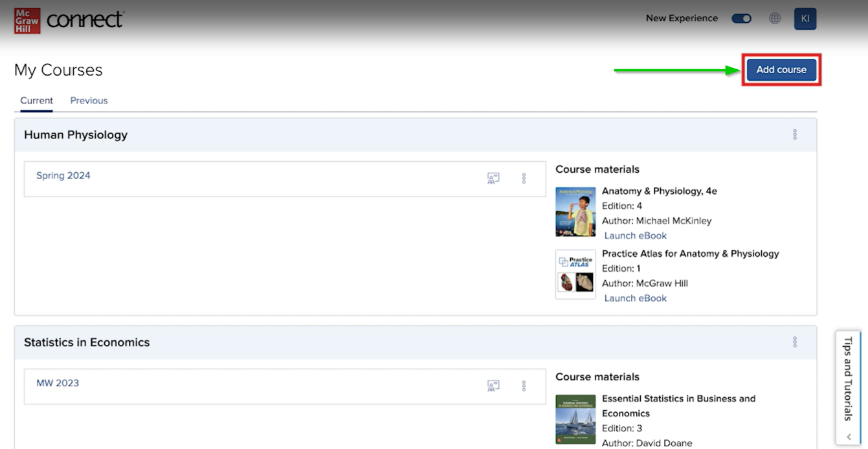Open the globe language selector icon
The image size is (868, 449).
click(x=774, y=18)
